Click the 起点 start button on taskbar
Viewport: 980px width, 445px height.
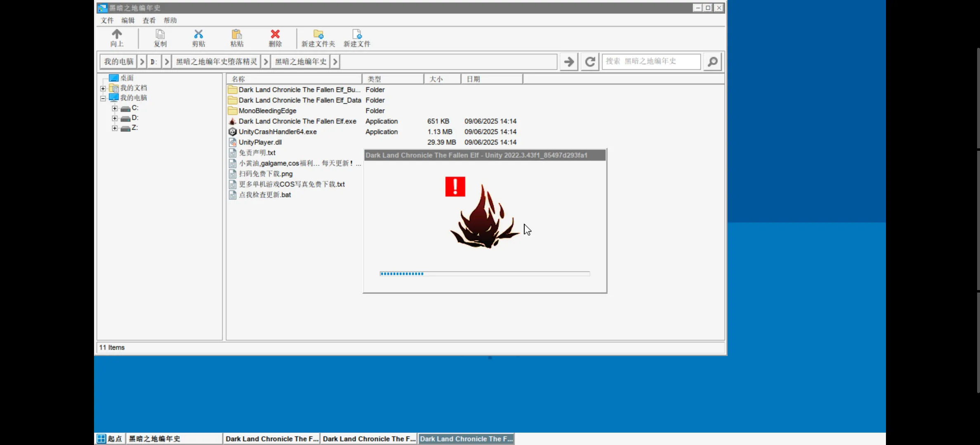[110, 439]
